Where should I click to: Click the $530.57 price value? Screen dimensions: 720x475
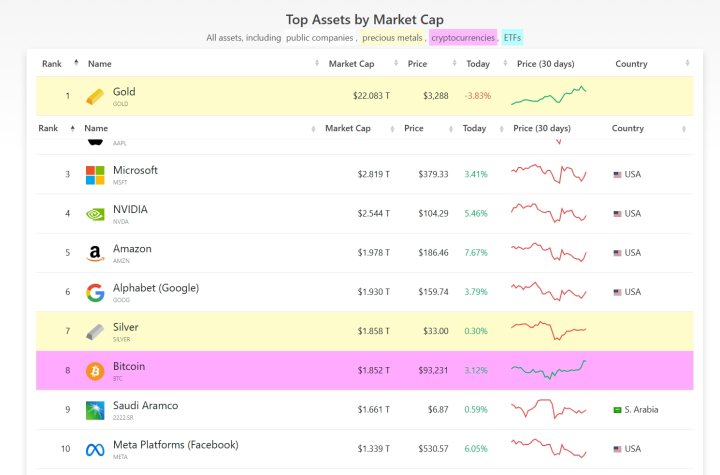point(433,449)
